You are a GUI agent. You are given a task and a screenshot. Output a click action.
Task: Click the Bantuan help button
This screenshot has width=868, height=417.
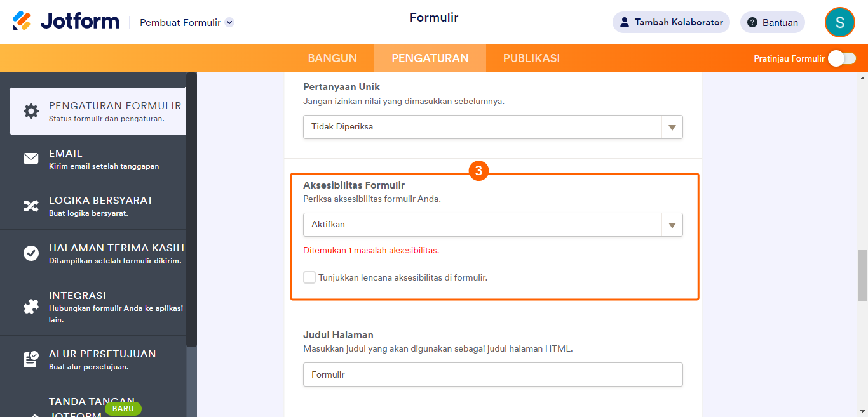click(x=772, y=22)
